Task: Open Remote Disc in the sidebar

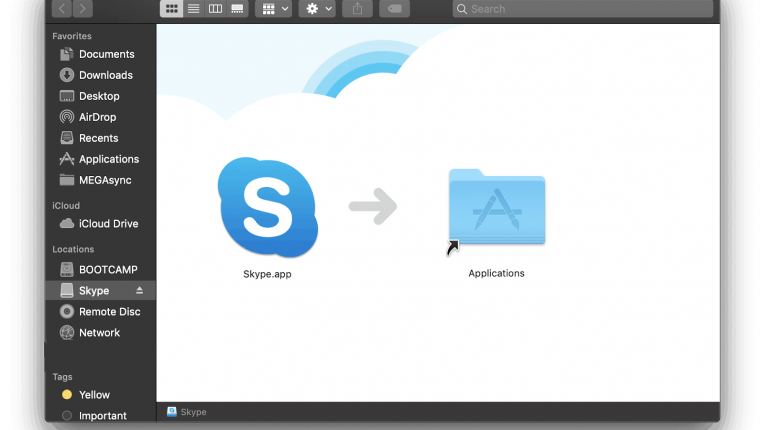Action: tap(100, 311)
